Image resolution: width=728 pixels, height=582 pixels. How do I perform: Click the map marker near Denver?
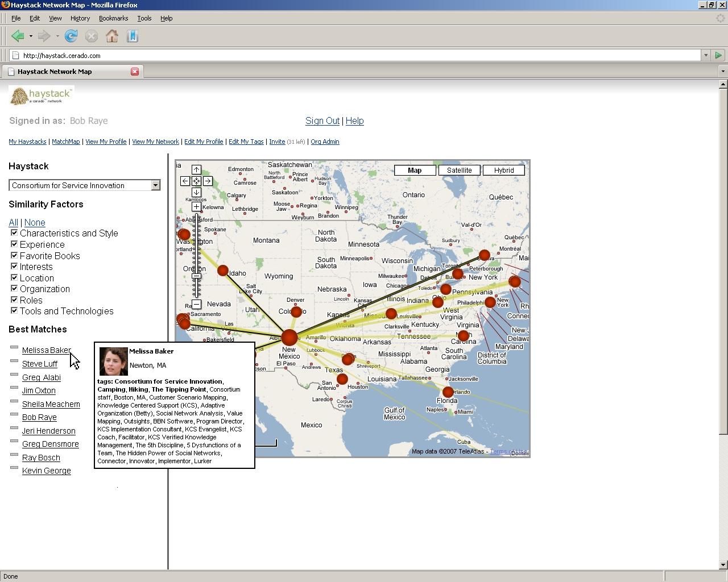click(x=296, y=311)
